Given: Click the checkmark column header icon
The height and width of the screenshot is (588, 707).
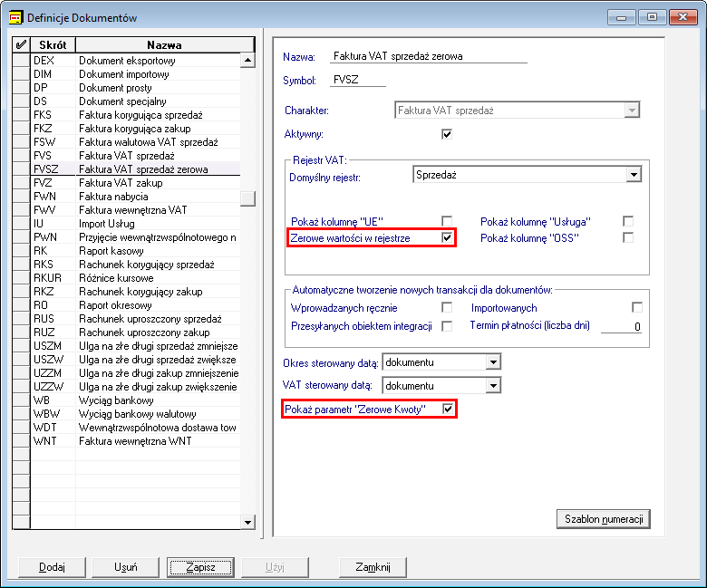Looking at the screenshot, I should click(20, 44).
